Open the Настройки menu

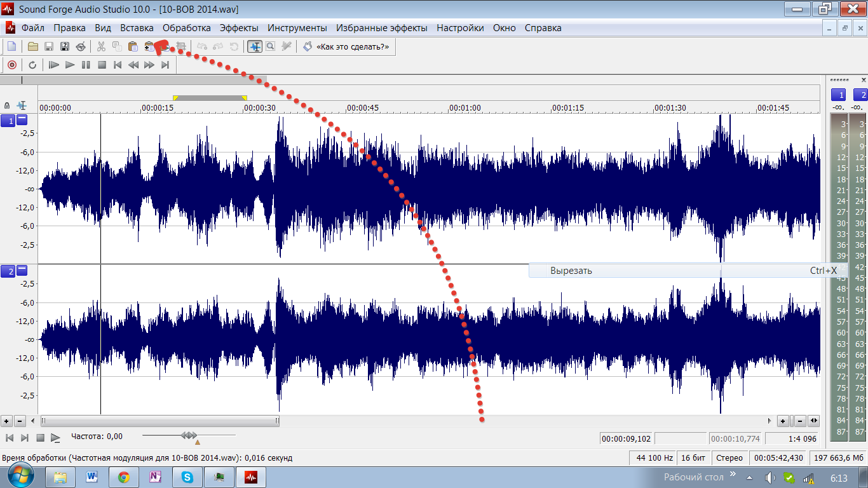tap(460, 28)
